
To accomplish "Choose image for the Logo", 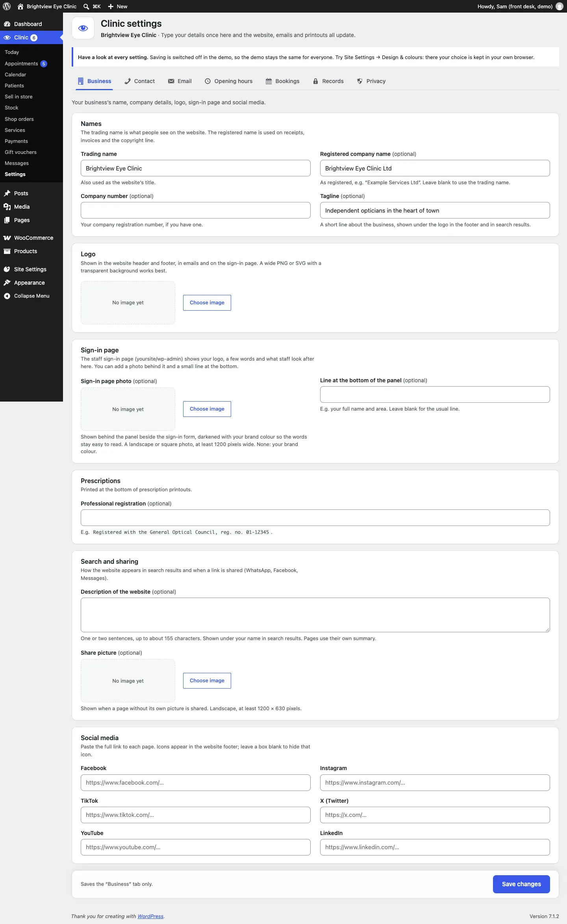I will coord(207,303).
